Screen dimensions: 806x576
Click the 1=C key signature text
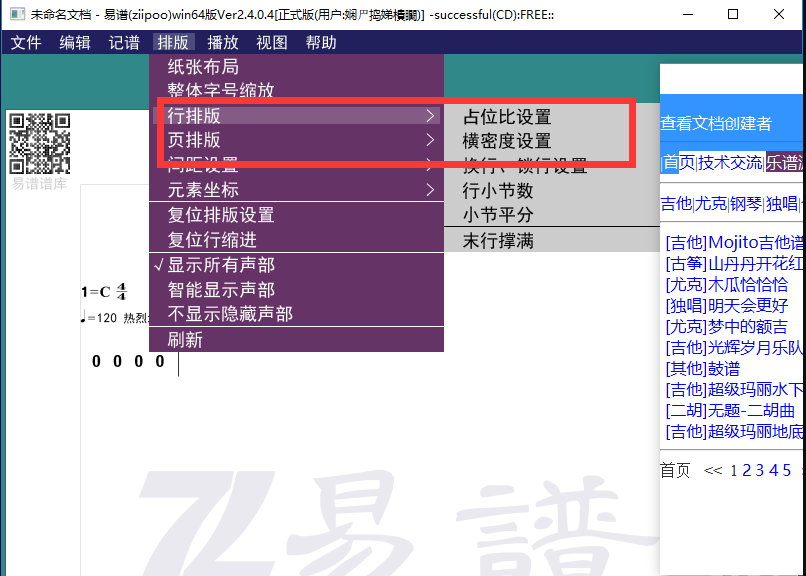pyautogui.click(x=96, y=292)
